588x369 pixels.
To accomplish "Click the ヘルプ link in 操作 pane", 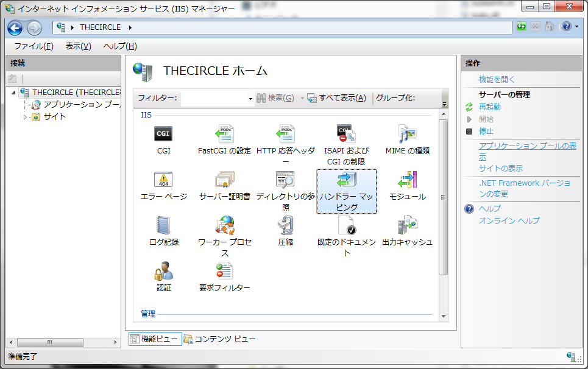I will click(490, 209).
